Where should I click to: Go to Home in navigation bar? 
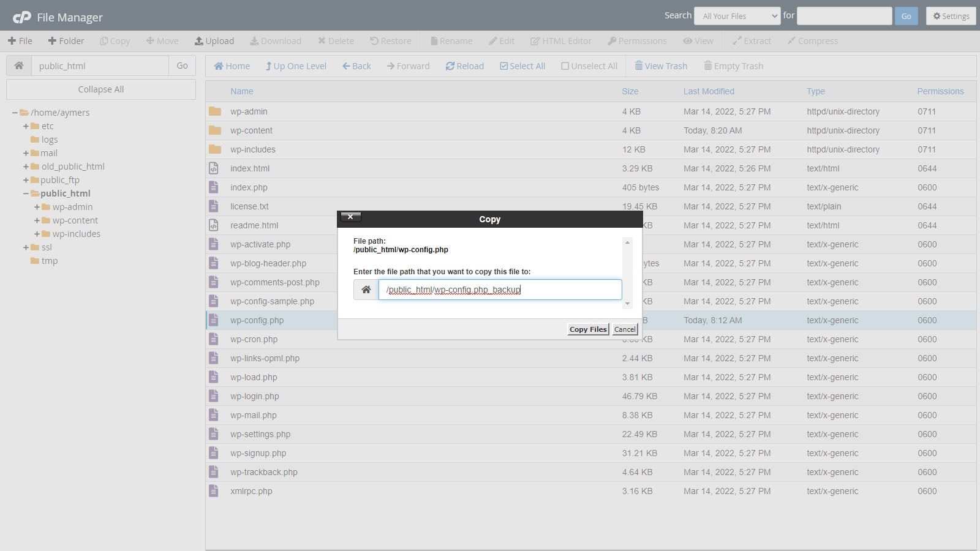pos(232,66)
